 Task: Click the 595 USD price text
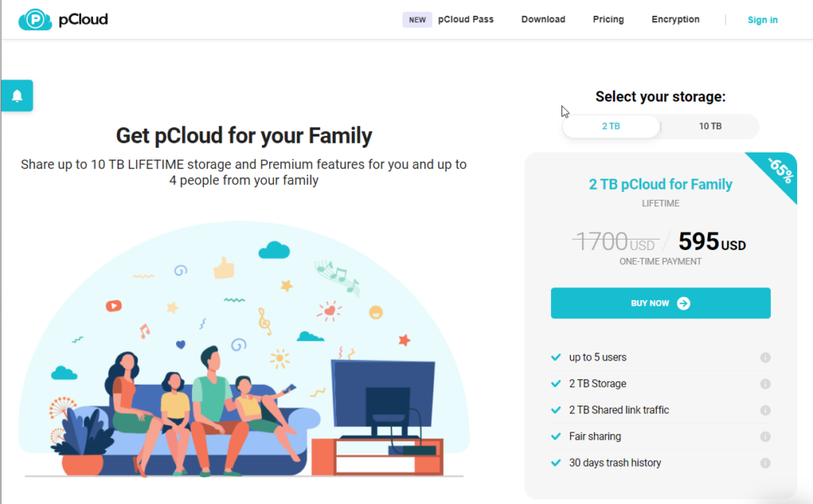(x=711, y=241)
